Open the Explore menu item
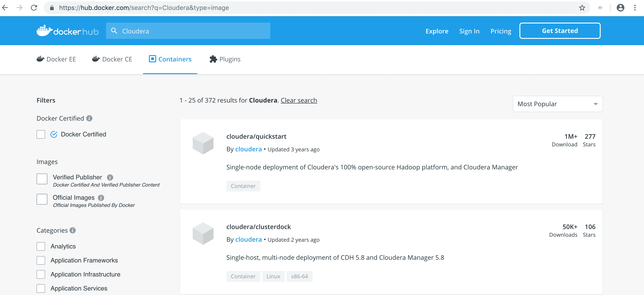This screenshot has height=295, width=644. pos(437,31)
